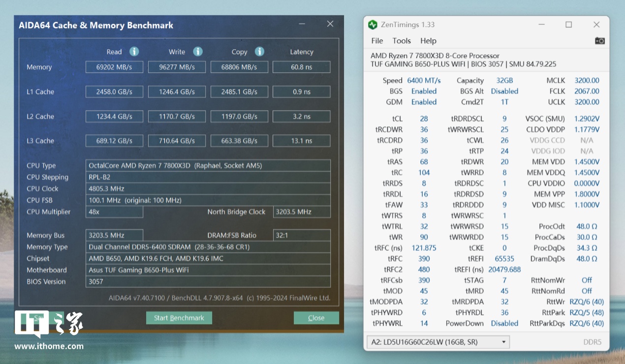This screenshot has width=625, height=364.
Task: Click the Close button in AIDA64
Action: [x=316, y=318]
